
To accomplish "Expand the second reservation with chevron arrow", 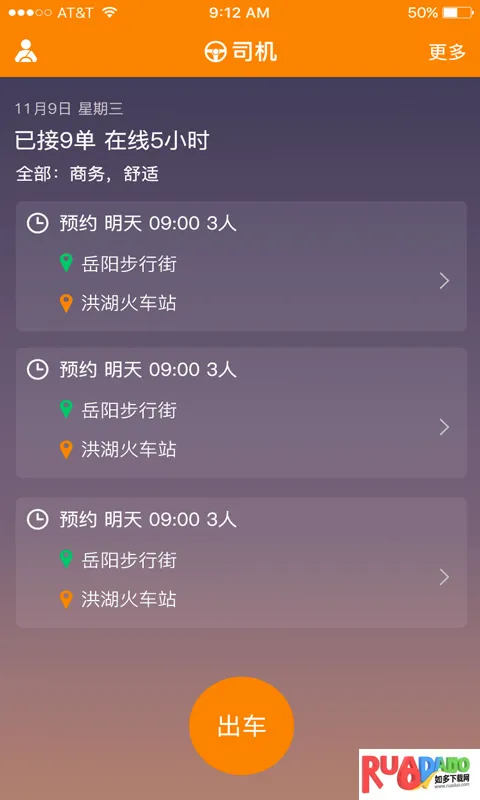I will pos(444,427).
